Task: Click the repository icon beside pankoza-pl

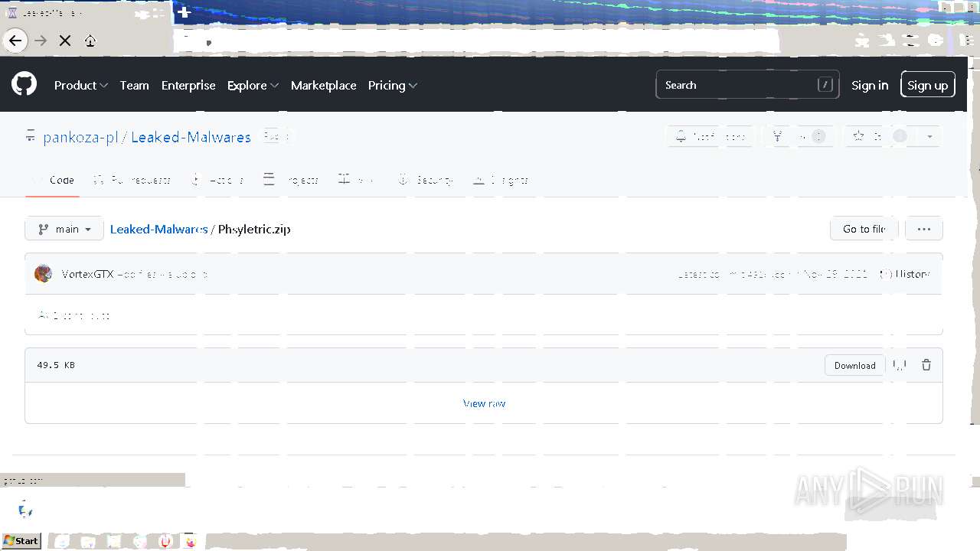Action: coord(31,137)
